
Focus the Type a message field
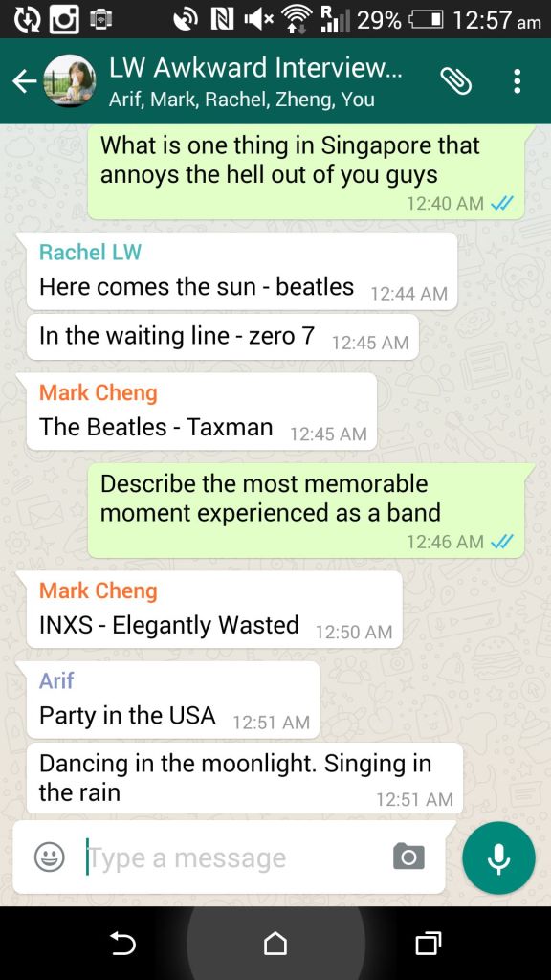point(236,857)
